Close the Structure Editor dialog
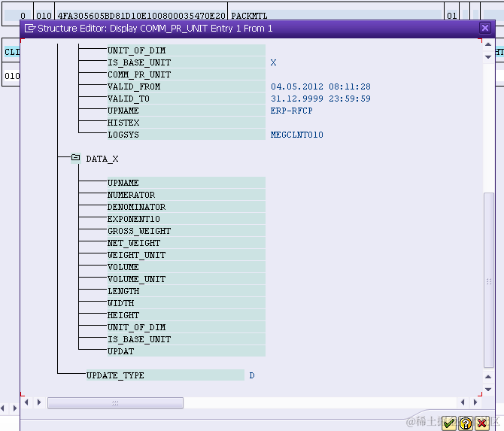 tap(485, 28)
